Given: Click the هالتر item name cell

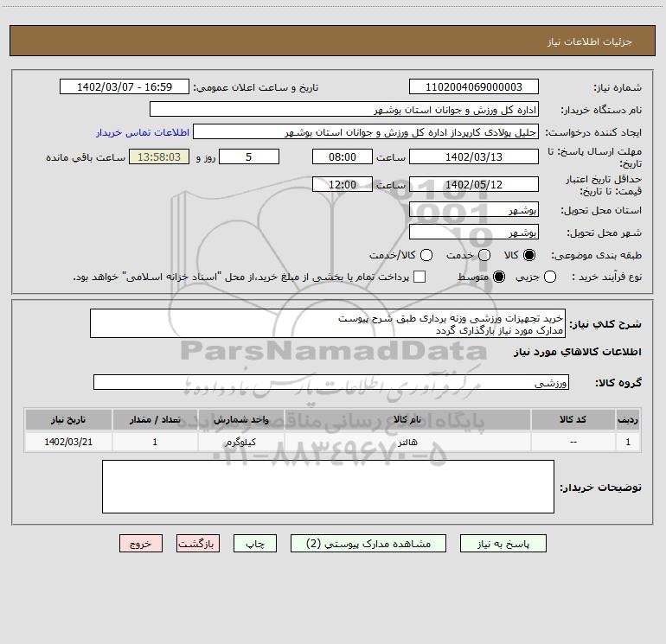Looking at the screenshot, I should click(x=407, y=443).
